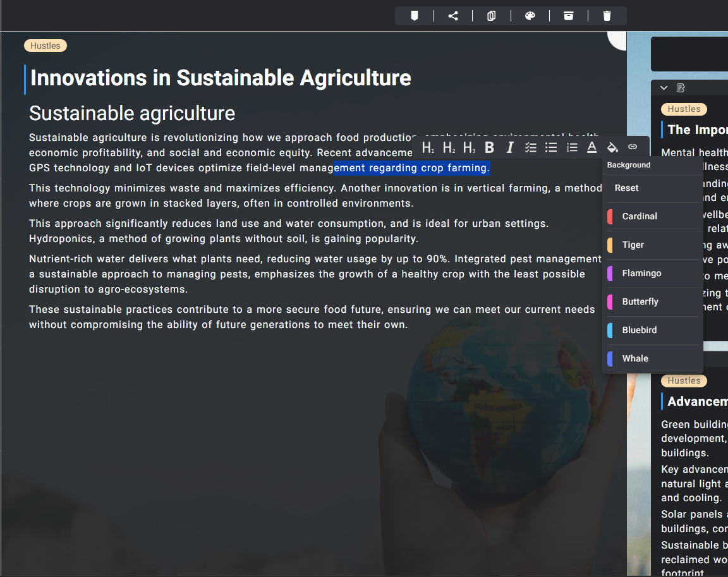
Task: Apply Heading 3 format
Action: coord(469,148)
